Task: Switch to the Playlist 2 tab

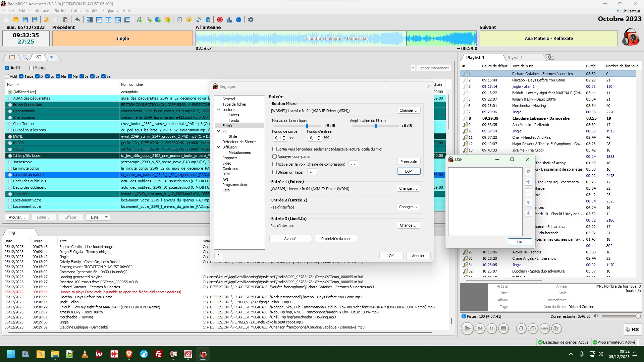Action: [514, 57]
